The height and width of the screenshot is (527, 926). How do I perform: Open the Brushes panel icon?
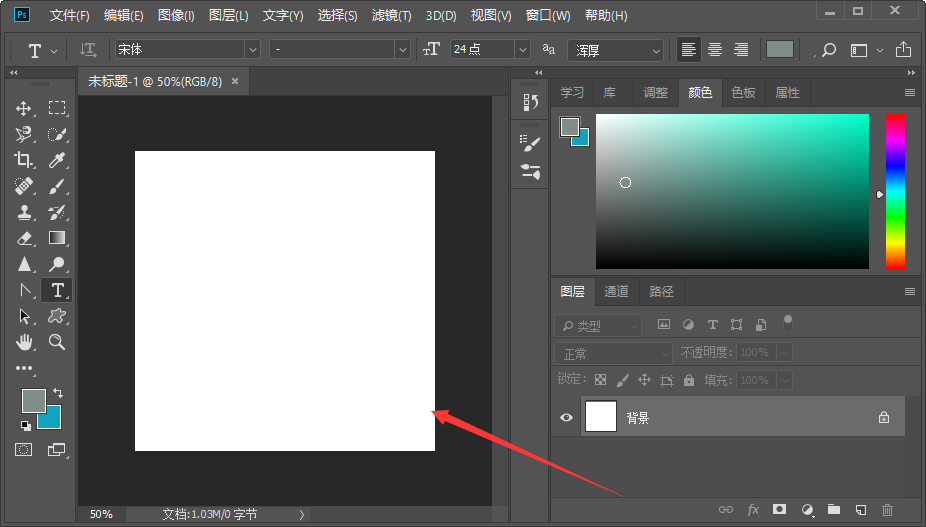click(x=530, y=144)
